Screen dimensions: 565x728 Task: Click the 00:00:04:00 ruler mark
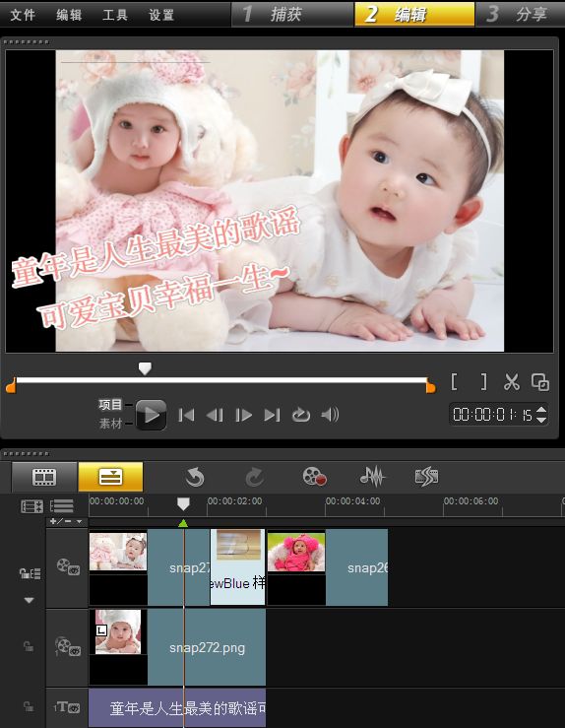click(x=352, y=501)
